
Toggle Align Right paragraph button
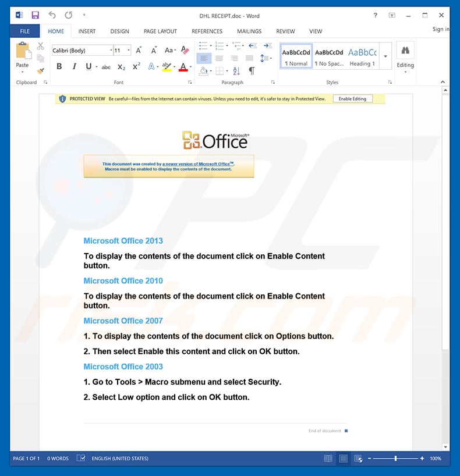pyautogui.click(x=234, y=58)
